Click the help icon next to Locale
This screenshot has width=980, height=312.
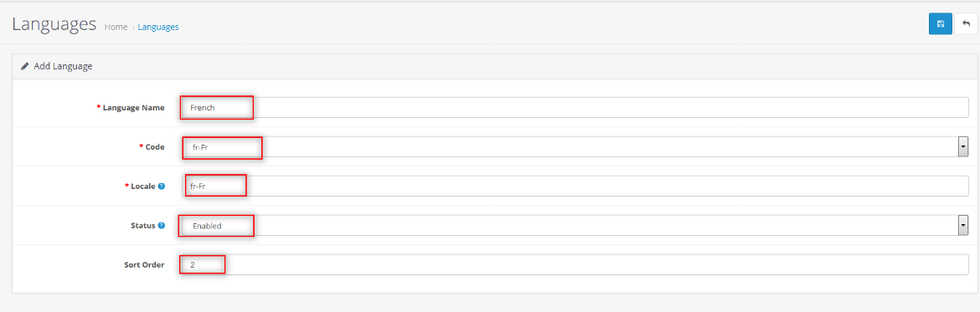[162, 186]
